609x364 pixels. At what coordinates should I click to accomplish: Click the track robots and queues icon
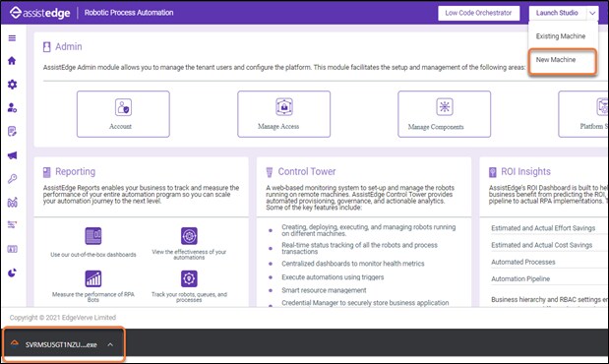coord(189,278)
